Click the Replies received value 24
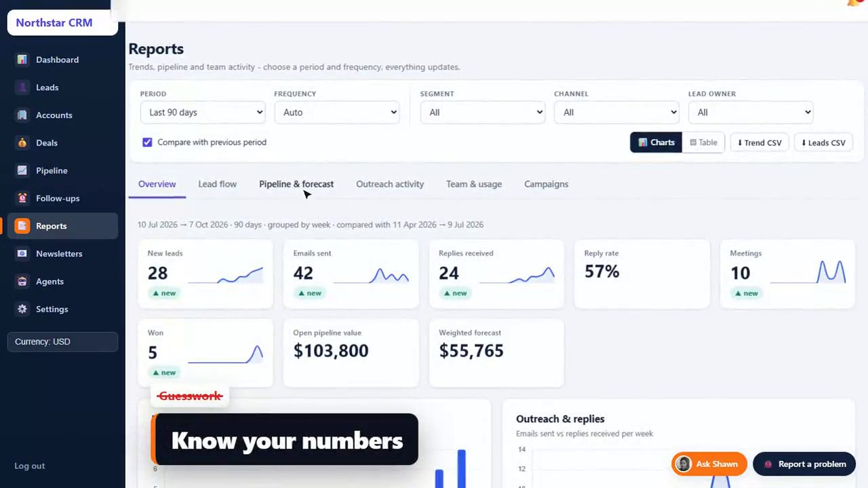Screen dimensions: 868x488 449,273
